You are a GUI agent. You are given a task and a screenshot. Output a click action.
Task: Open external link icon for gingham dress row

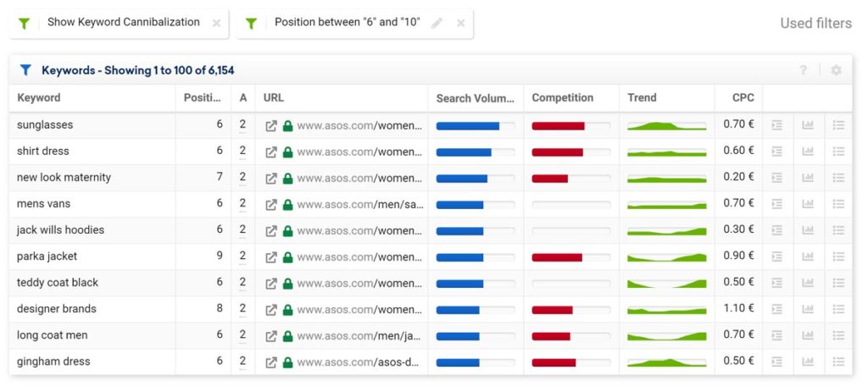click(271, 362)
